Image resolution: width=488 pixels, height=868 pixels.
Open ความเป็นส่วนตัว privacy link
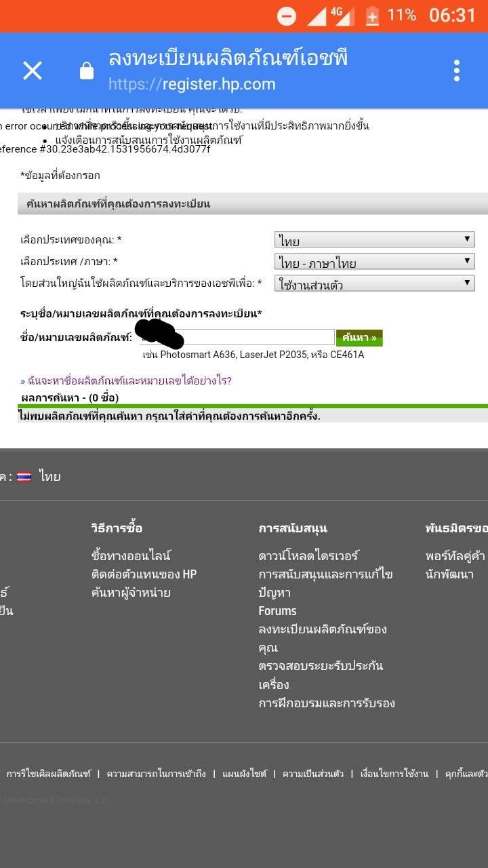[313, 773]
